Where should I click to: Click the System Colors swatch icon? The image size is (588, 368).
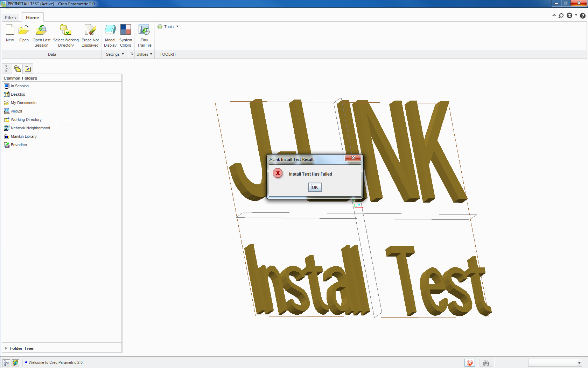coord(125,30)
